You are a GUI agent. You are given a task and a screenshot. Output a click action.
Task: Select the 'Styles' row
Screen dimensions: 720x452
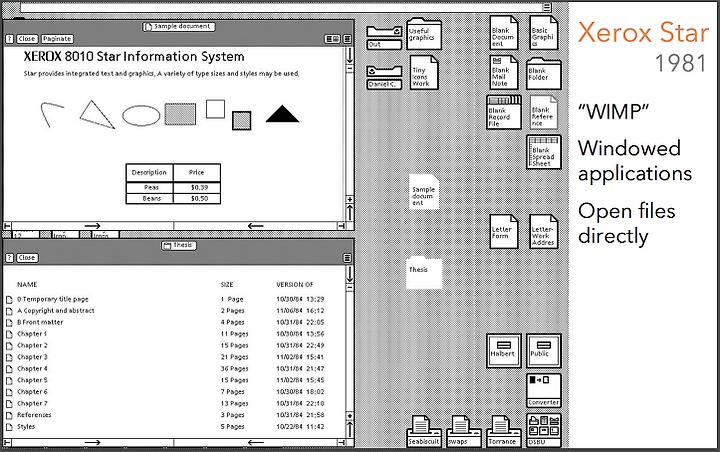point(26,426)
